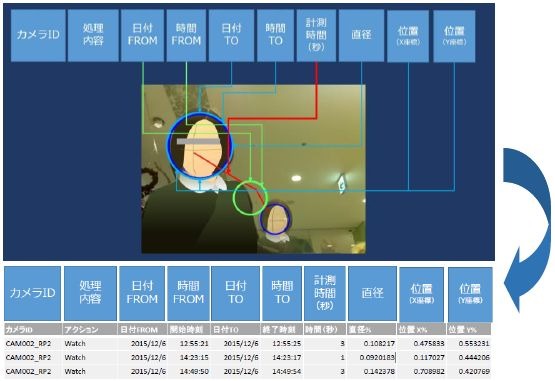555x381 pixels.
Task: Click Y position value 0.553231
Action: [474, 343]
